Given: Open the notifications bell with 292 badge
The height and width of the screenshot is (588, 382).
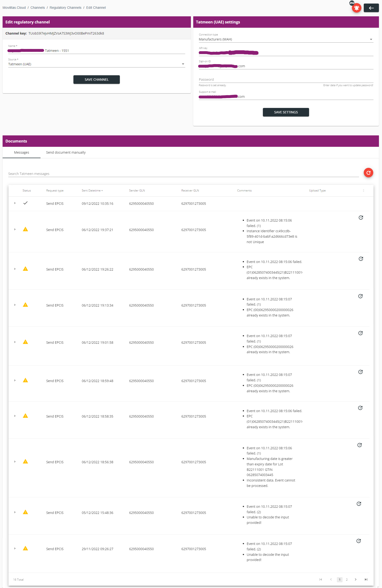Looking at the screenshot, I should [356, 8].
